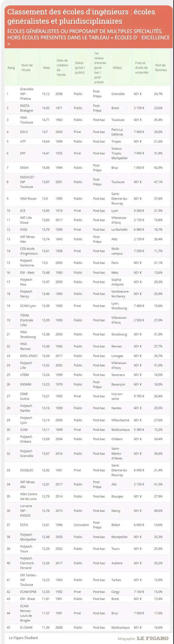Click the Statut (privé / public) header
The image size is (174, 644).
[80, 68]
